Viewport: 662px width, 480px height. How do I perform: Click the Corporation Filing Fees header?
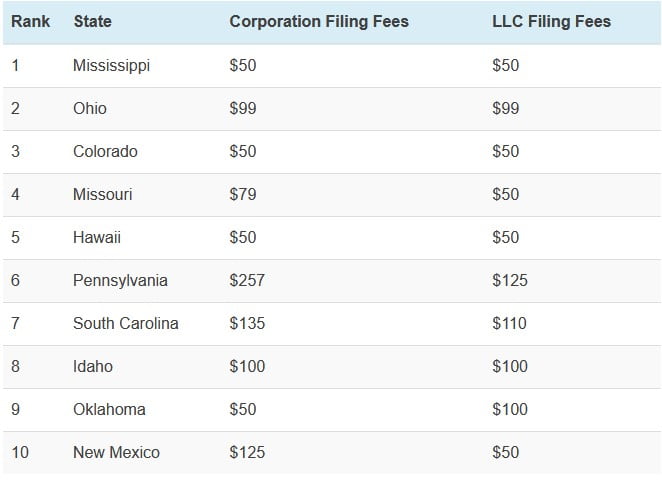tap(319, 21)
